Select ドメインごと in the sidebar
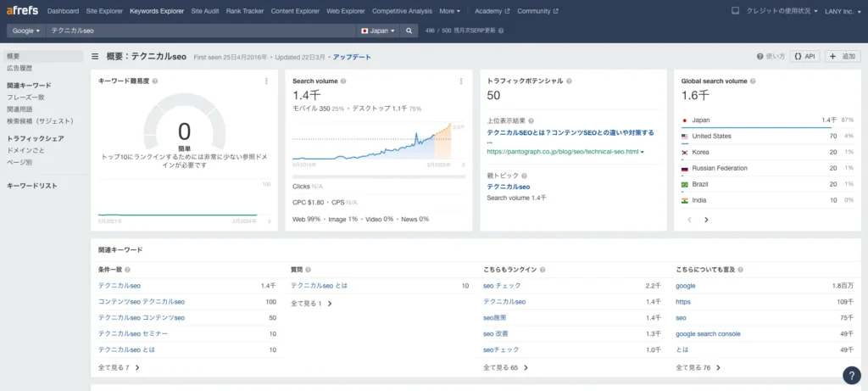This screenshot has height=391, width=868. point(25,150)
